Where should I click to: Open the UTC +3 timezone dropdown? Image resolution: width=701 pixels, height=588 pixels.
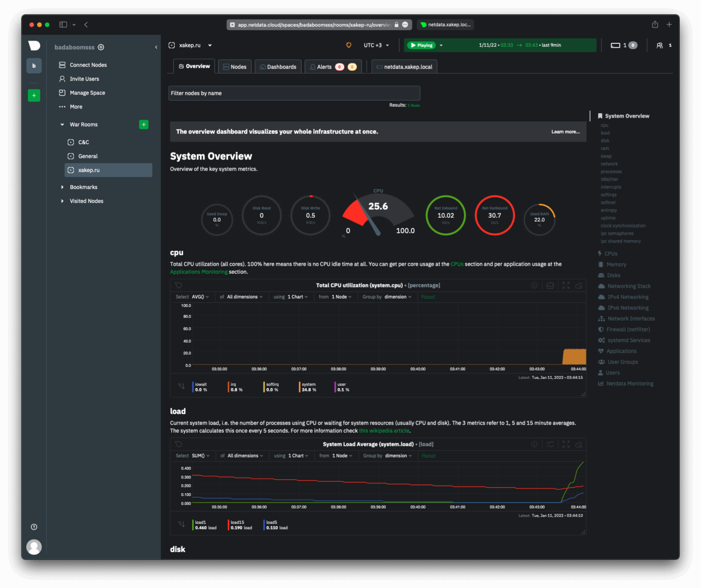(x=376, y=45)
